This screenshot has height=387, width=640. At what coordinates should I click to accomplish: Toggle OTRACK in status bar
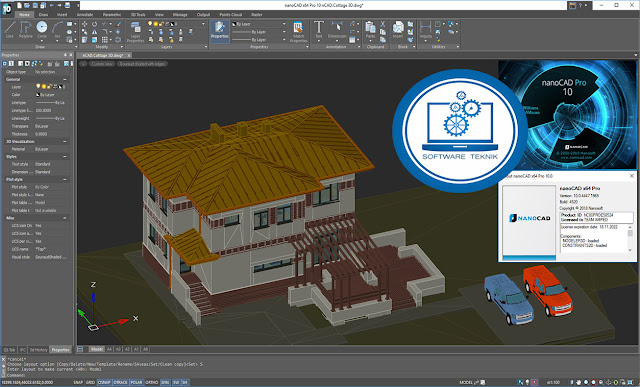tap(120, 383)
